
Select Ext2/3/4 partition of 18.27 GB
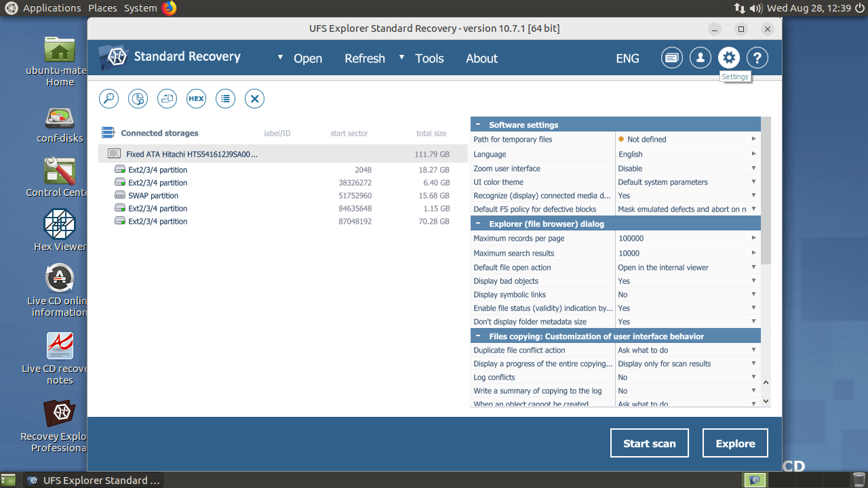click(283, 169)
